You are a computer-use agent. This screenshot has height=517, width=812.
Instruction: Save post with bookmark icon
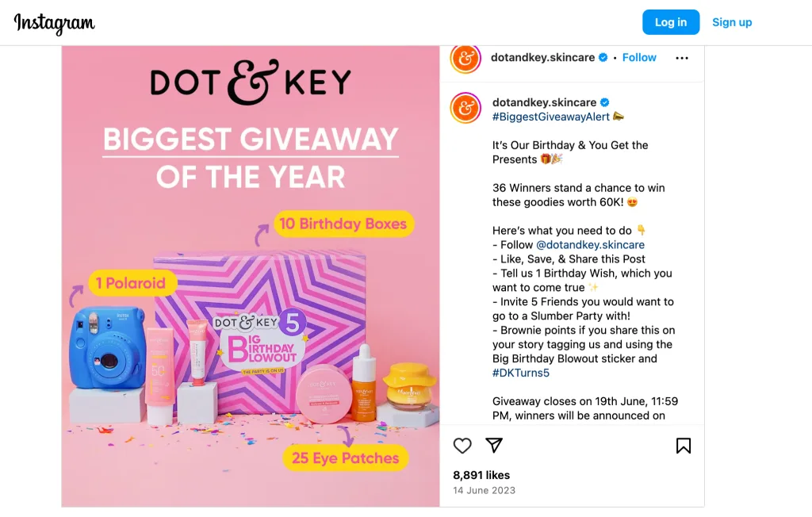pos(684,446)
